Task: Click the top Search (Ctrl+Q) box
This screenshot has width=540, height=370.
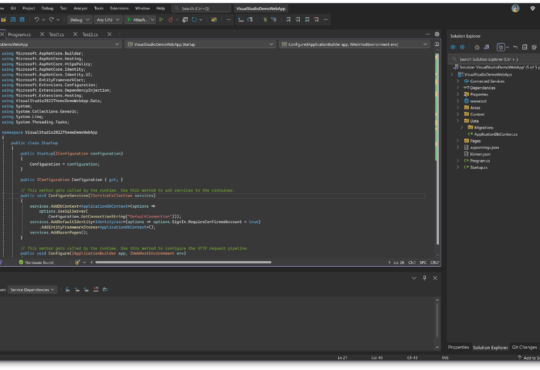Action: pos(201,8)
